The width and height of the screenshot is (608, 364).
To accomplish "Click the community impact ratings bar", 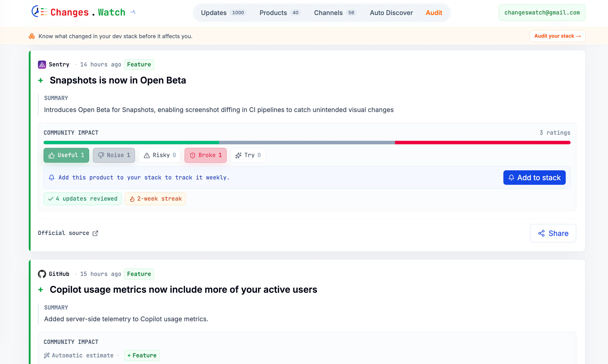I will point(307,143).
